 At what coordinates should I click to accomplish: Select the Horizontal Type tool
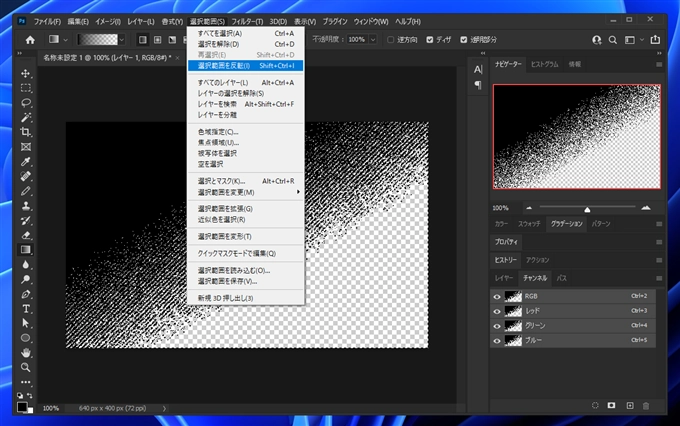[27, 309]
